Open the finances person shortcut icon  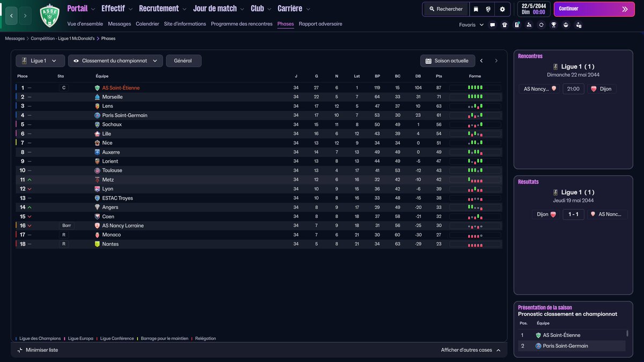click(x=579, y=25)
